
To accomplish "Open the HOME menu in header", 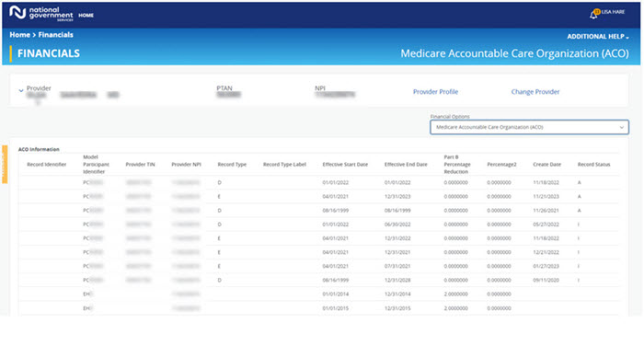I will click(86, 16).
